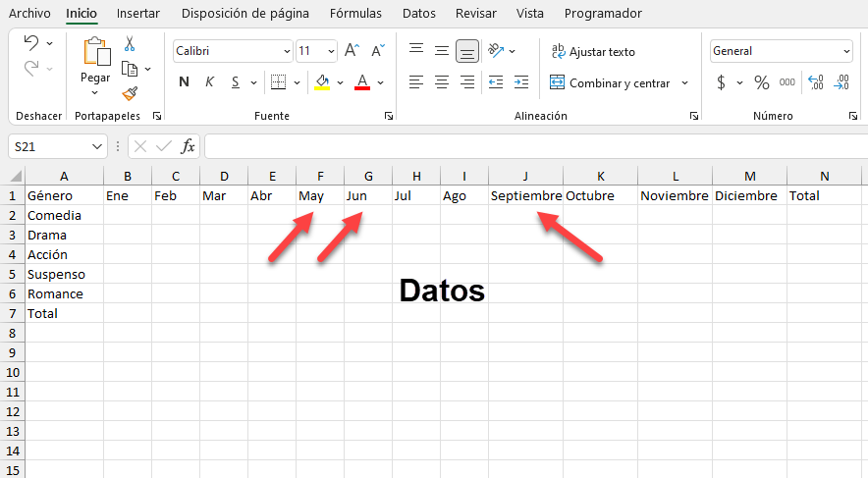Expand the Name Box S21 dropdown
Screen dimensions: 868x478
(x=97, y=146)
